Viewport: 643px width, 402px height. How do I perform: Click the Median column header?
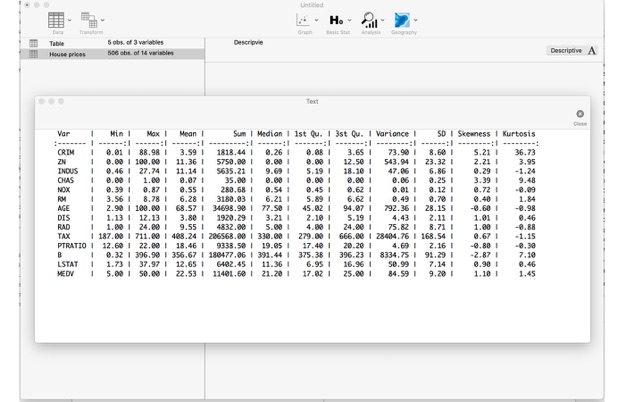click(269, 134)
